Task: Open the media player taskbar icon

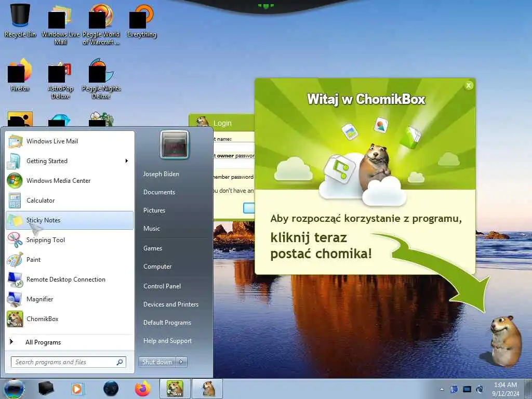Action: pos(77,389)
